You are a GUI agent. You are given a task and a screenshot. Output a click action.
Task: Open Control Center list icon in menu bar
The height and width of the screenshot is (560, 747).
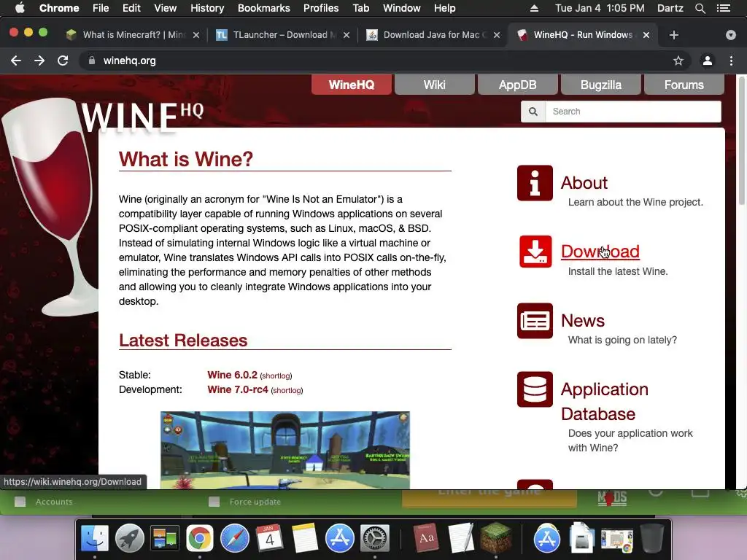pyautogui.click(x=724, y=8)
